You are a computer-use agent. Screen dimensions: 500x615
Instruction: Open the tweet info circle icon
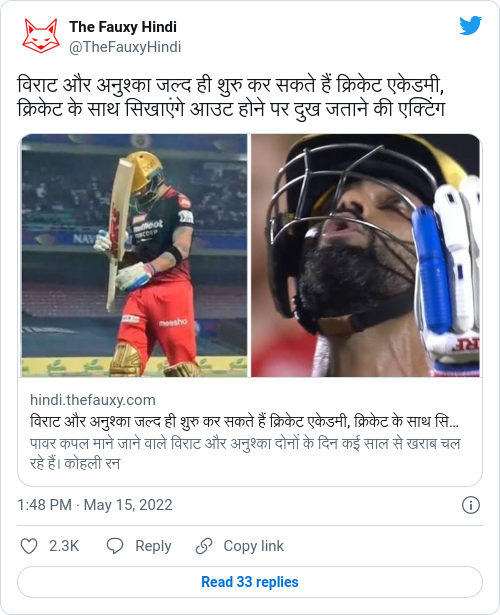coord(471,505)
